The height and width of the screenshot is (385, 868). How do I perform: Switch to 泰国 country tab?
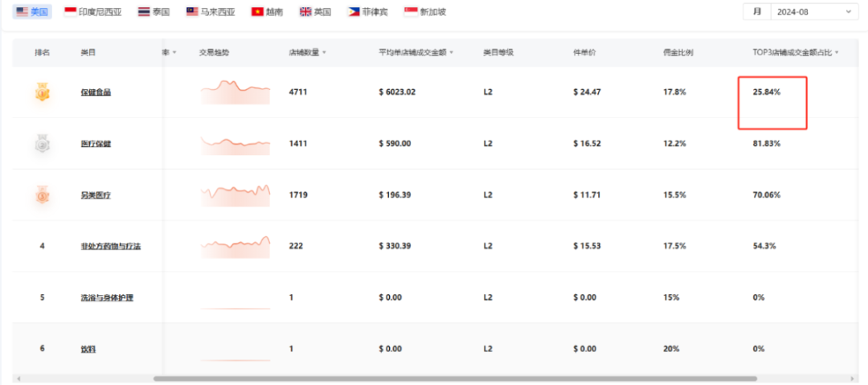154,11
